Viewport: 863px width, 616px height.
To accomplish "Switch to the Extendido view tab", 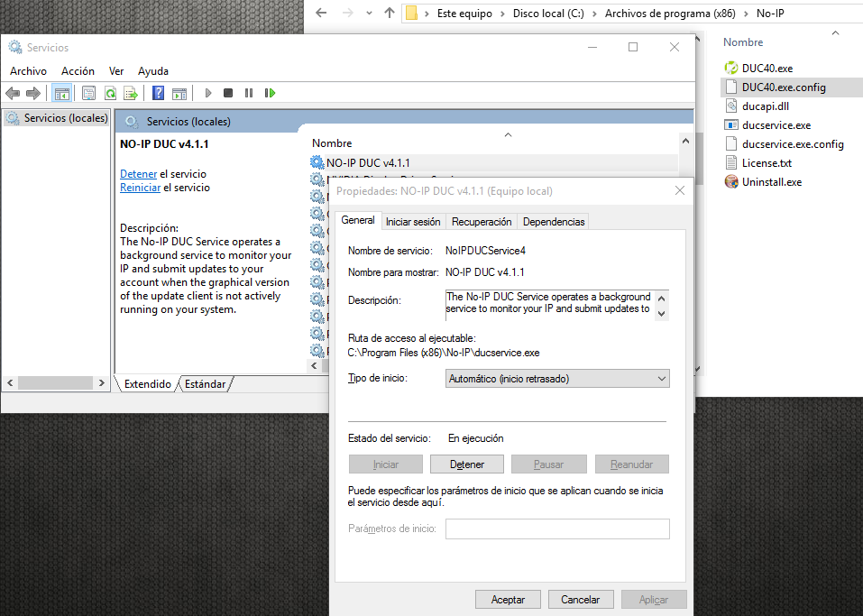I will click(148, 384).
